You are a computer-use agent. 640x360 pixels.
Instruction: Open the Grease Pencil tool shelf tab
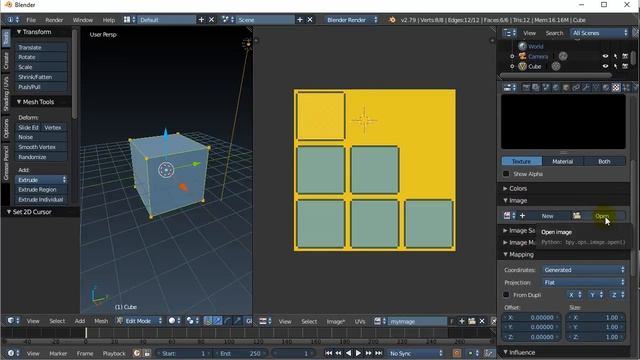coord(6,163)
